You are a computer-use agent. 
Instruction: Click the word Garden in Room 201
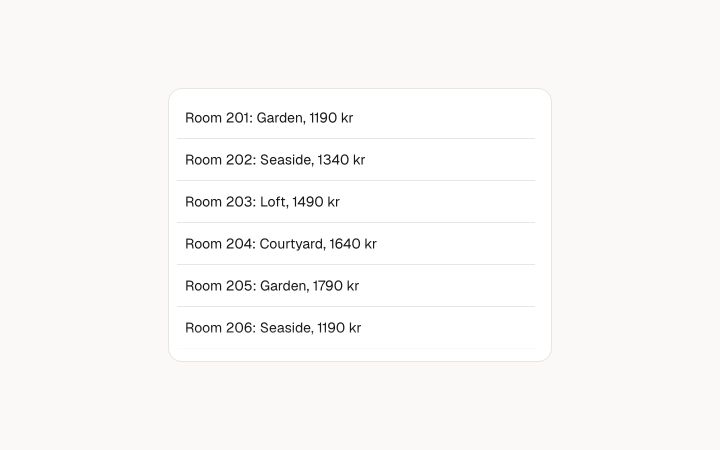pyautogui.click(x=281, y=118)
